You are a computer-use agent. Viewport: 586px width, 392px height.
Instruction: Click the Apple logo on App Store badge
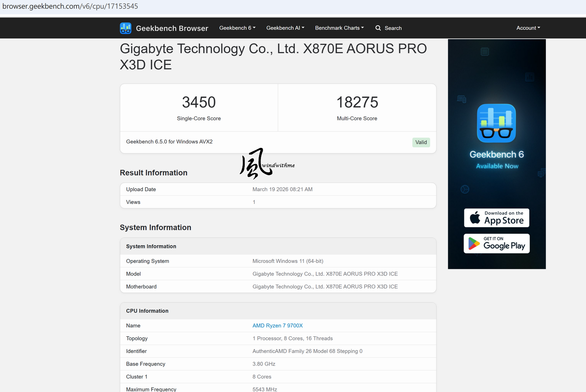475,218
